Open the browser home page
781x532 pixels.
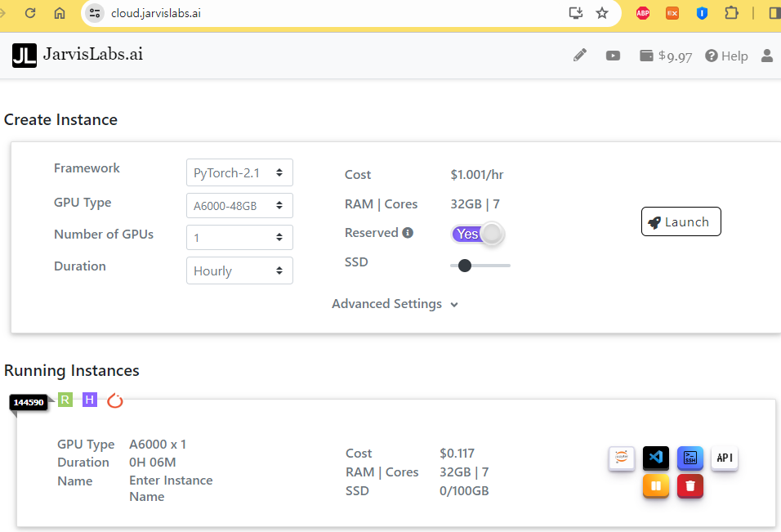click(60, 13)
